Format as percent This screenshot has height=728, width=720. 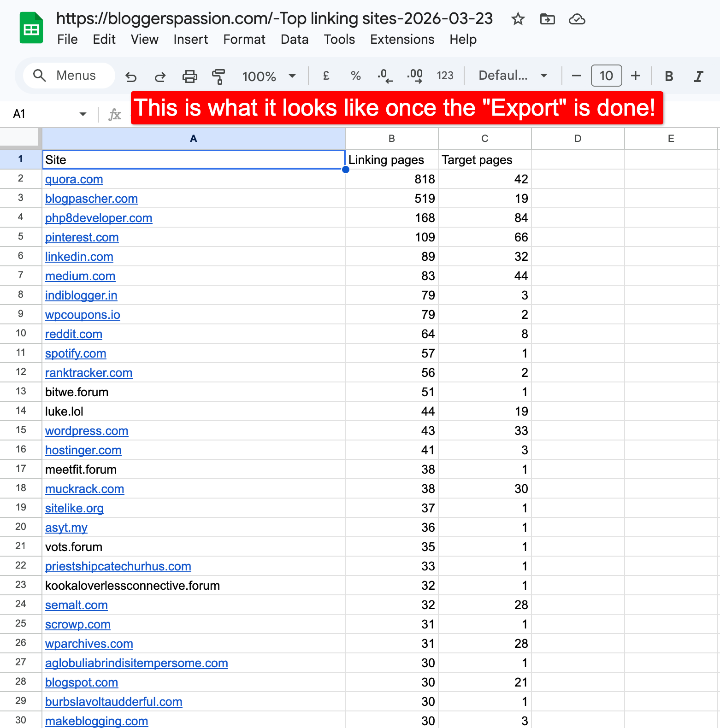pos(355,76)
